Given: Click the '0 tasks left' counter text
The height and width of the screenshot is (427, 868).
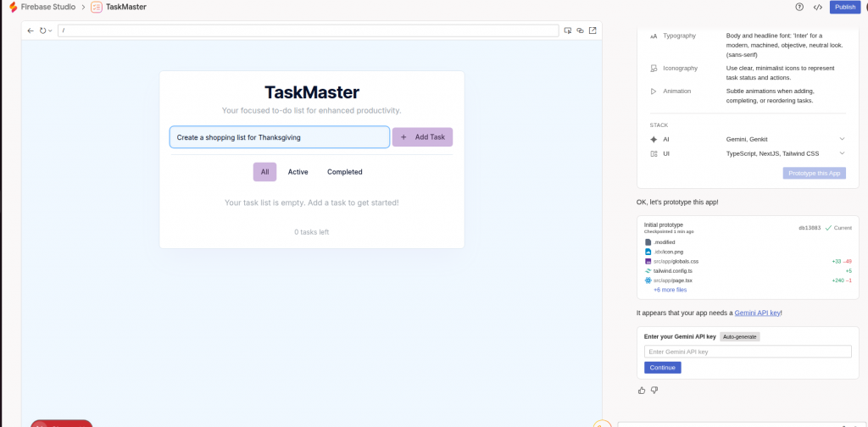Looking at the screenshot, I should coord(312,232).
